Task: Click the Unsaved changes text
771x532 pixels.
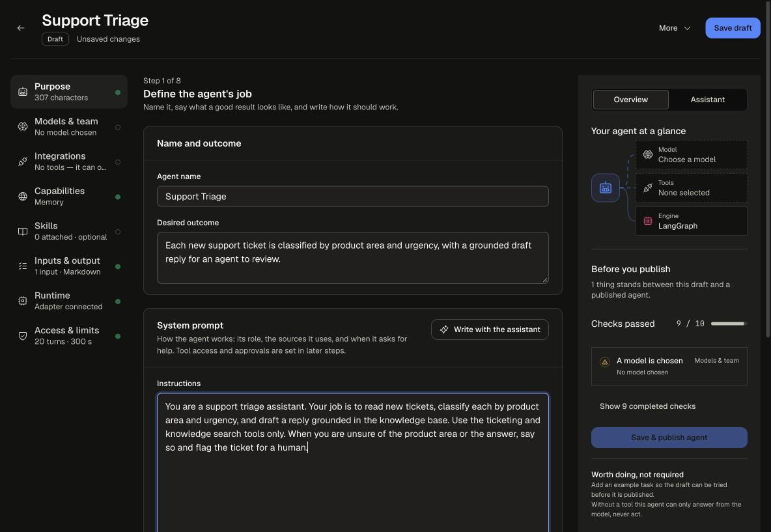Action: [108, 39]
